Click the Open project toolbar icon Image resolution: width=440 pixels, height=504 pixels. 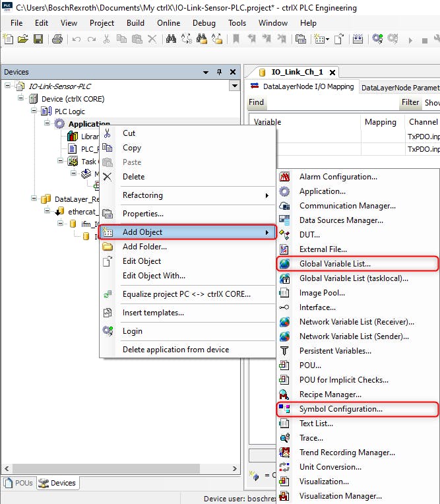(x=23, y=39)
